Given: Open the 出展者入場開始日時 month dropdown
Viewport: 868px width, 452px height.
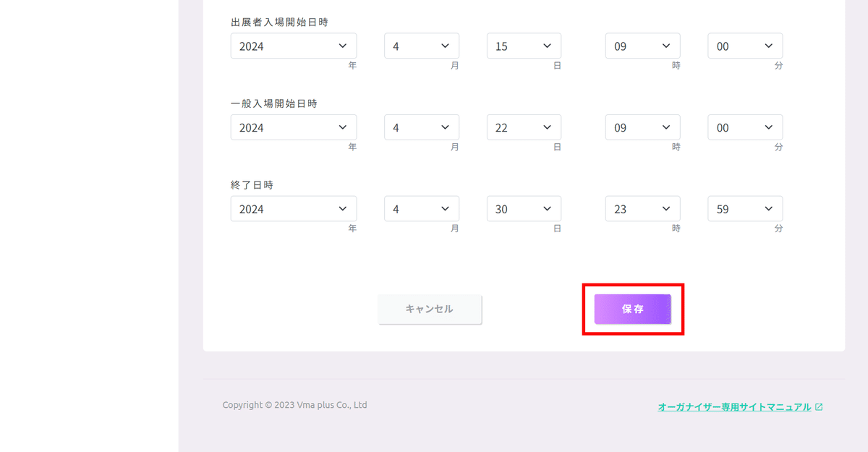Looking at the screenshot, I should 422,46.
